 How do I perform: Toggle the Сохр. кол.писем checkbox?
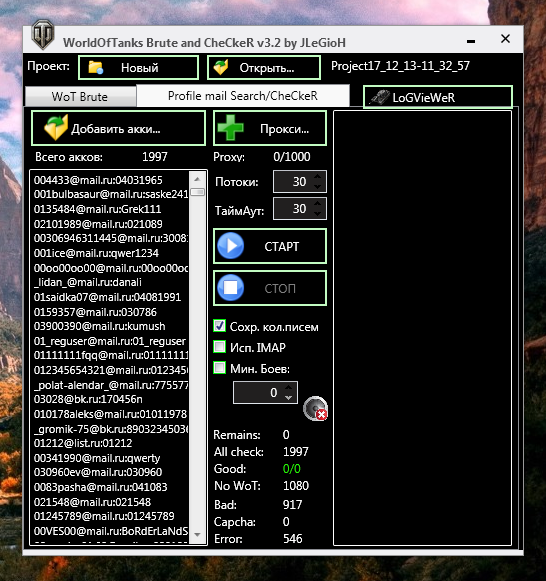[220, 326]
